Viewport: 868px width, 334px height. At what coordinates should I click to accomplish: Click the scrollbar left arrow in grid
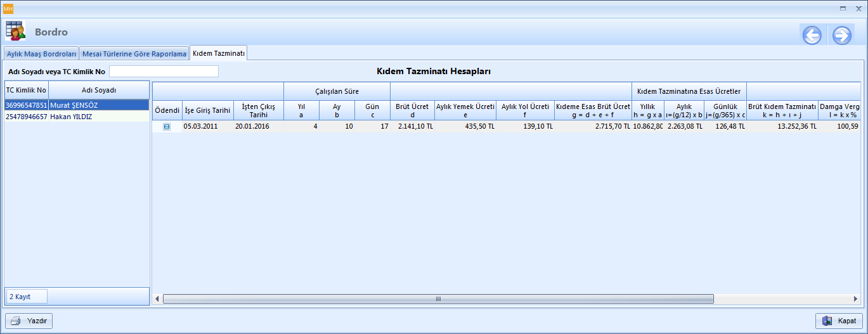click(x=158, y=299)
